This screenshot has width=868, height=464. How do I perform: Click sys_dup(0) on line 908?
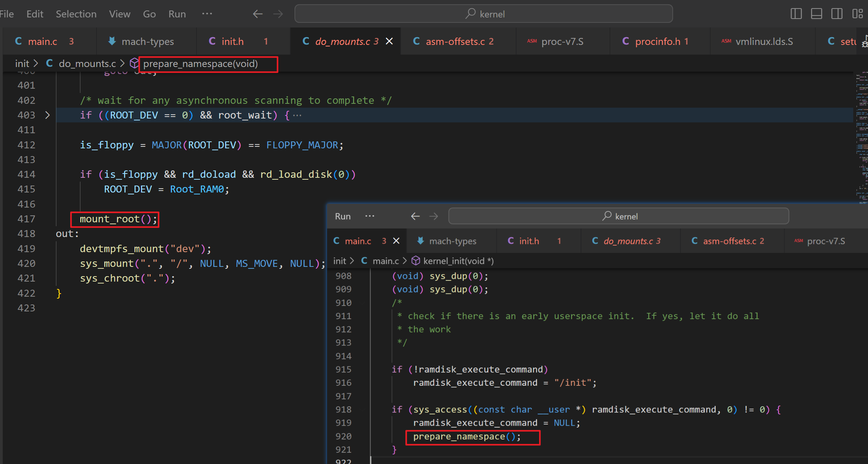(x=456, y=276)
